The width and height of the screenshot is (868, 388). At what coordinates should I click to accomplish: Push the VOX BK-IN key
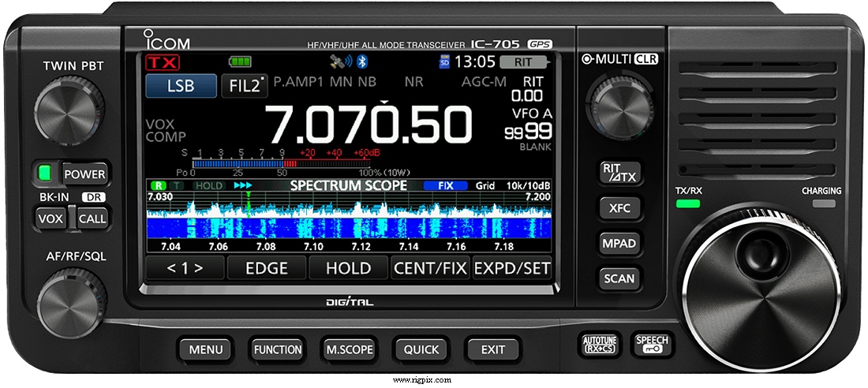coord(51,218)
